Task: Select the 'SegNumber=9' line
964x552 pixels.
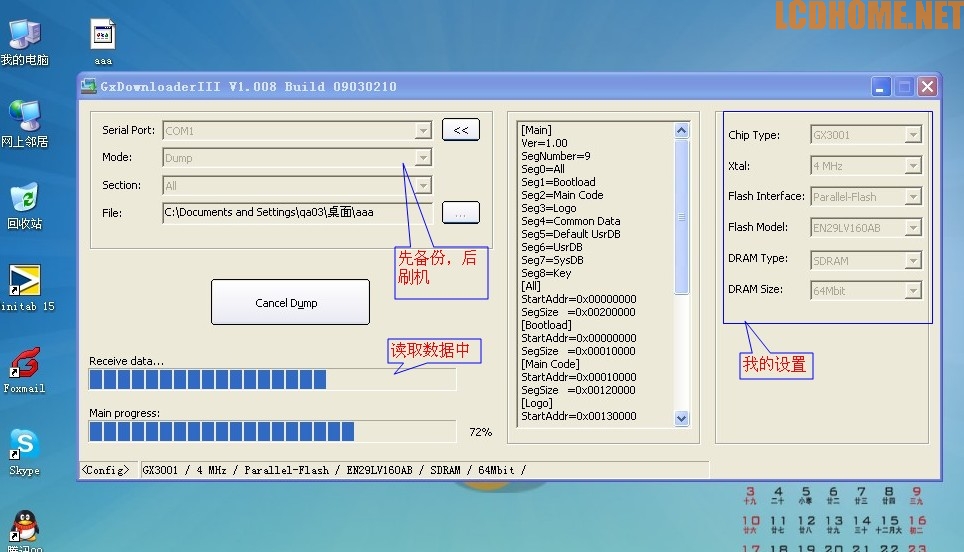Action: [x=556, y=156]
